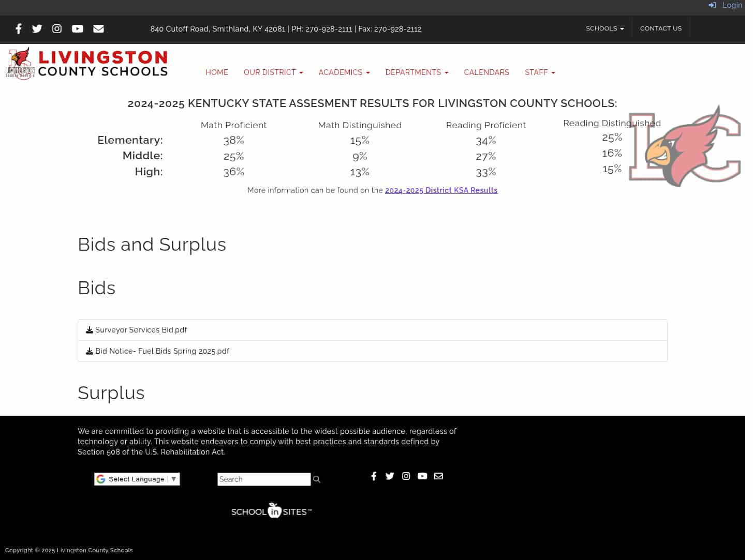This screenshot has height=560, width=753.
Task: Select CALENDARS in the navigation
Action: (x=486, y=72)
